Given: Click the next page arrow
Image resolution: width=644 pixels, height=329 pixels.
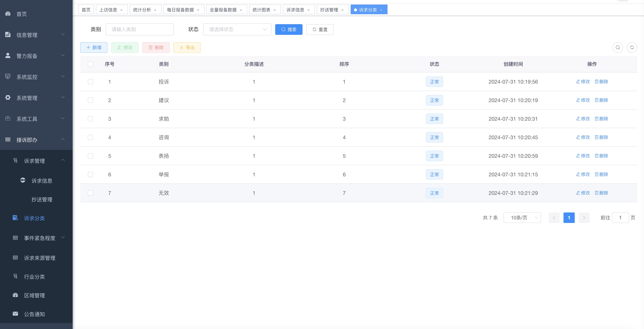Looking at the screenshot, I should (584, 218).
